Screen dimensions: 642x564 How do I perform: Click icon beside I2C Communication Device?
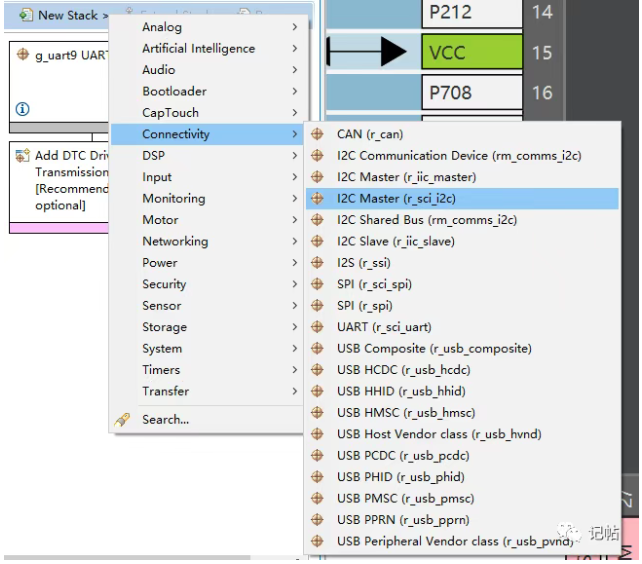(x=317, y=155)
